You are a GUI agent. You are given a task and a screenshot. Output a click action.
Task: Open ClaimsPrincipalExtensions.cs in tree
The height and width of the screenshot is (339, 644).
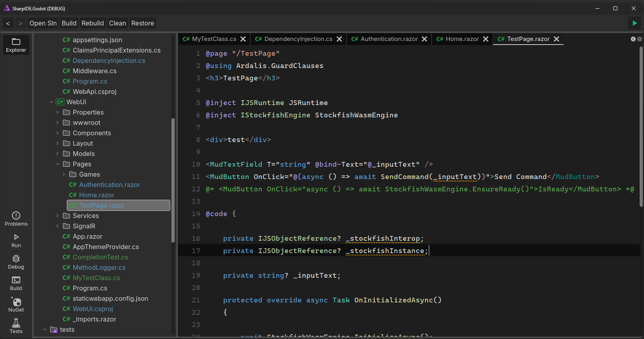[x=117, y=50]
